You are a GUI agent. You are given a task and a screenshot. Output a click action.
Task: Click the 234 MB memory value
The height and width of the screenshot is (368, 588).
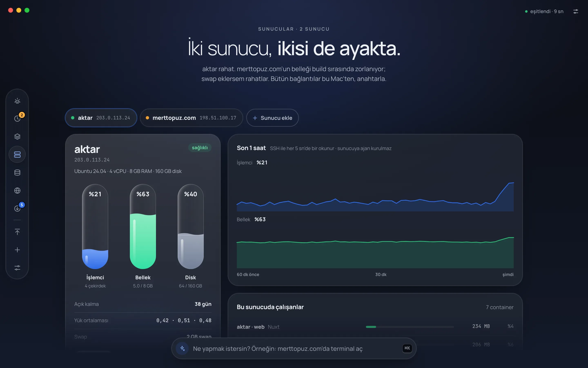(x=481, y=326)
